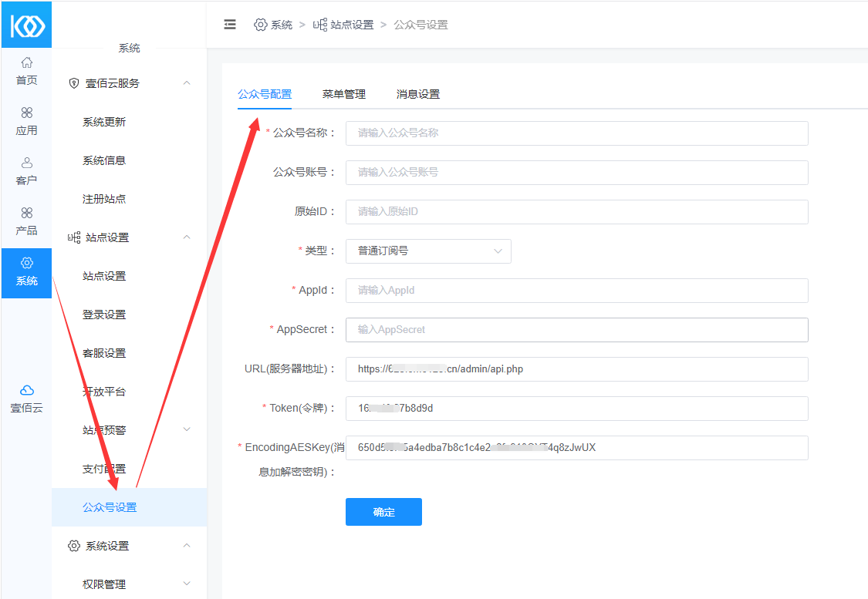Collapse the 站点设置 menu group
Image resolution: width=868 pixels, height=599 pixels.
[187, 237]
